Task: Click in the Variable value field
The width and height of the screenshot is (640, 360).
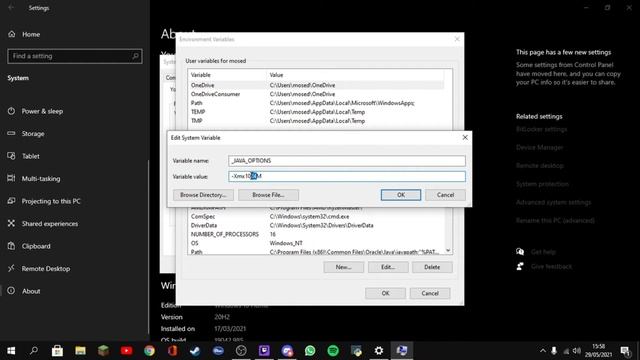Action: [x=347, y=176]
